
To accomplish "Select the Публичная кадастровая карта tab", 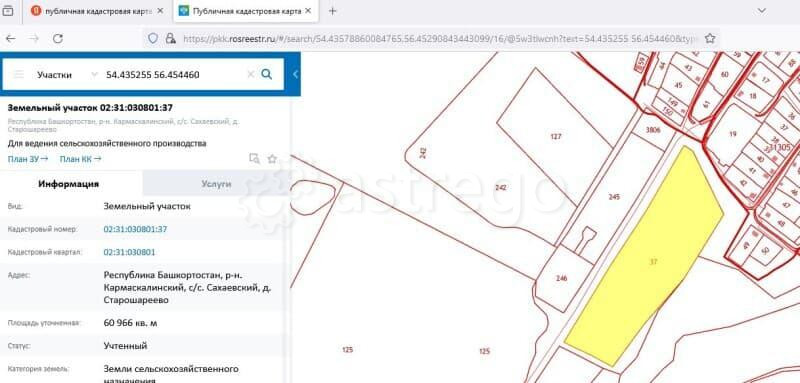I will pos(246,11).
